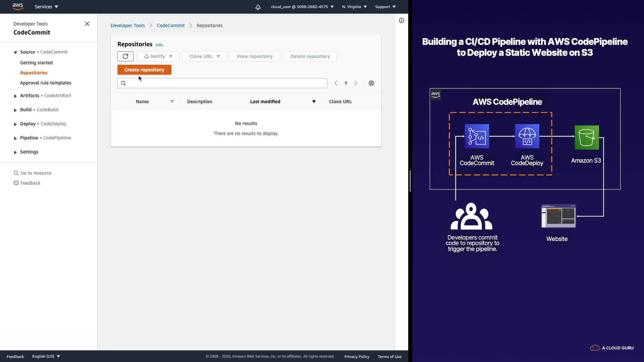Expand the Pipeline CodePipeline section
Viewport: 644px width, 362px height.
15,138
